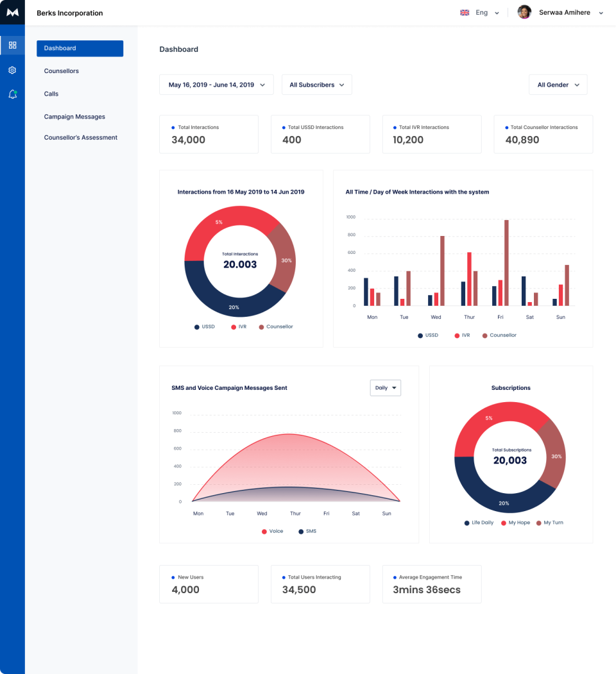Screen dimensions: 616x674
Task: Open Serwaa Amihere's profile avatar
Action: click(x=524, y=12)
